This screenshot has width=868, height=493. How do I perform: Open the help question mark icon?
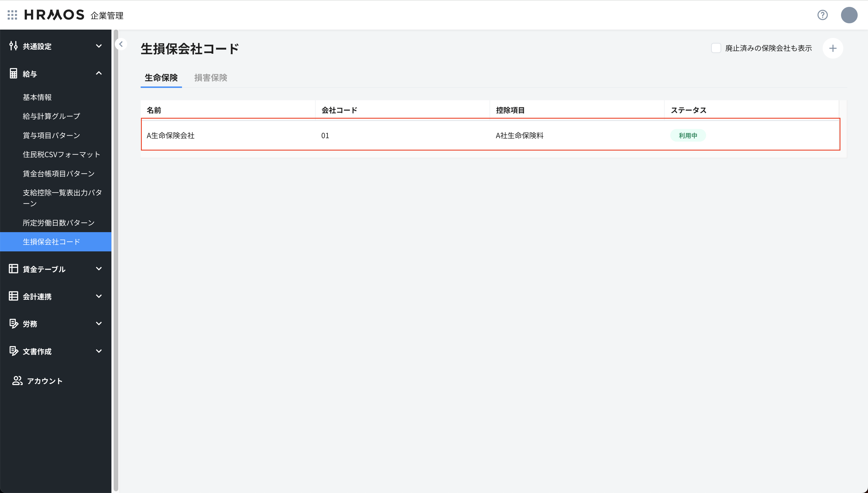point(823,15)
